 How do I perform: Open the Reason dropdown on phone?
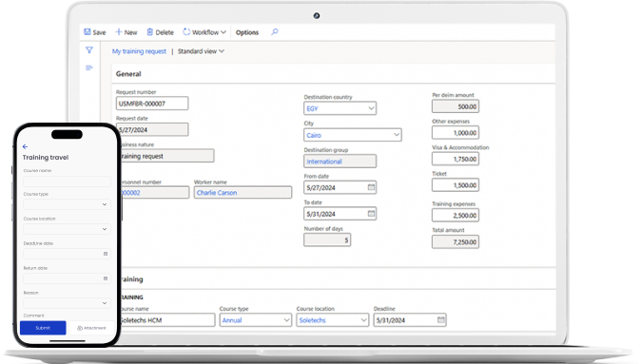[67, 303]
